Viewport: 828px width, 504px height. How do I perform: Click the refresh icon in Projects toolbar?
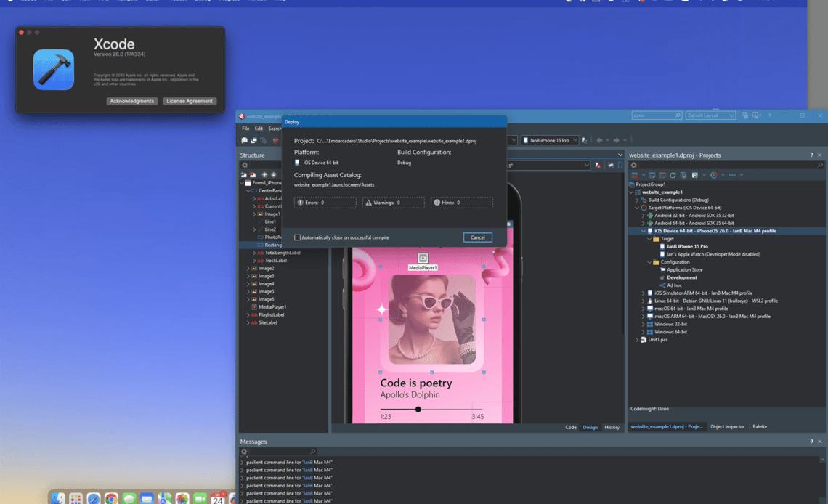[x=673, y=175]
